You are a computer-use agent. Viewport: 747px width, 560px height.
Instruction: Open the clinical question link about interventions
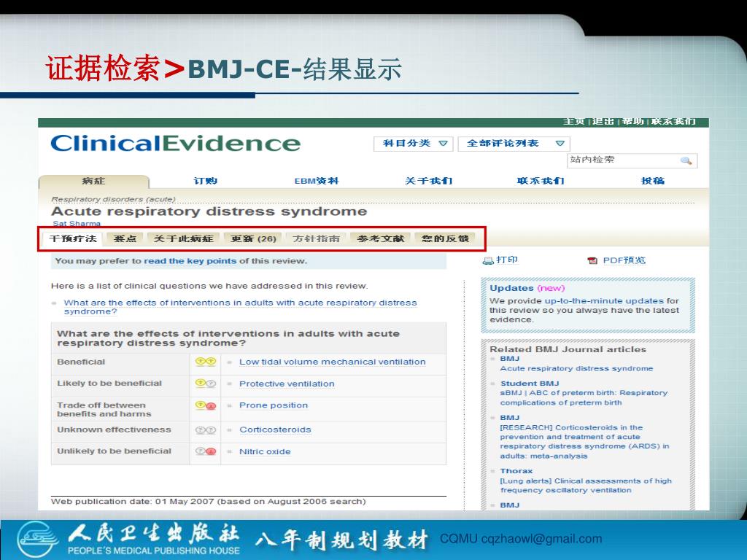240,307
